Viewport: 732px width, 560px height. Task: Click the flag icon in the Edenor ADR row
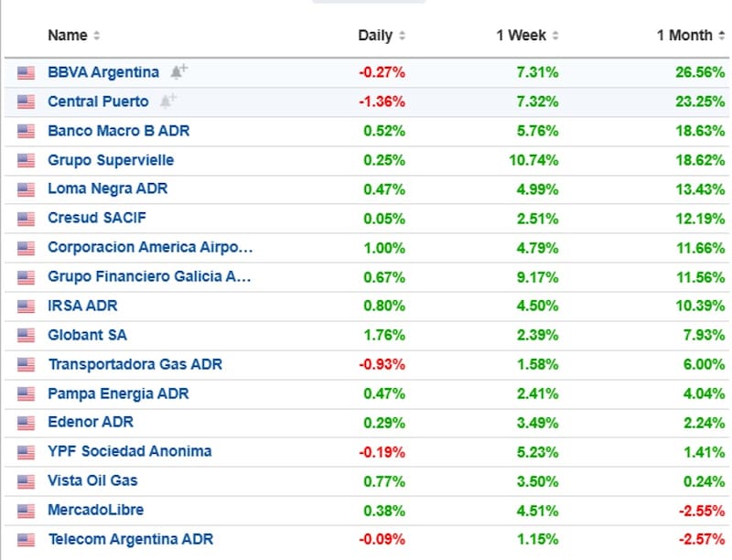pos(26,423)
